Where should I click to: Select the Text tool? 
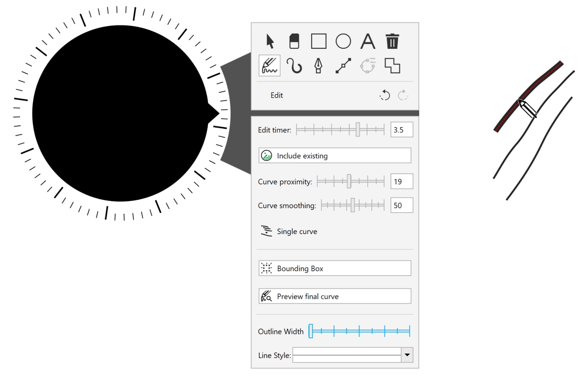pos(368,41)
